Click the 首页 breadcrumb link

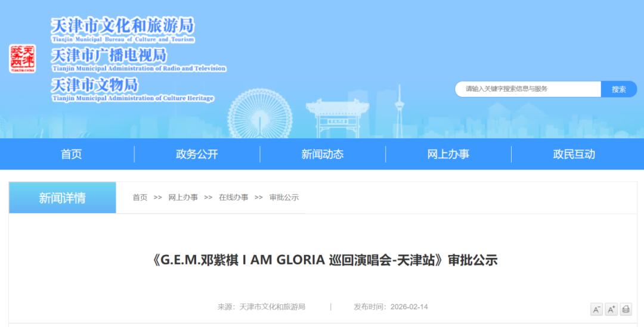(x=140, y=197)
